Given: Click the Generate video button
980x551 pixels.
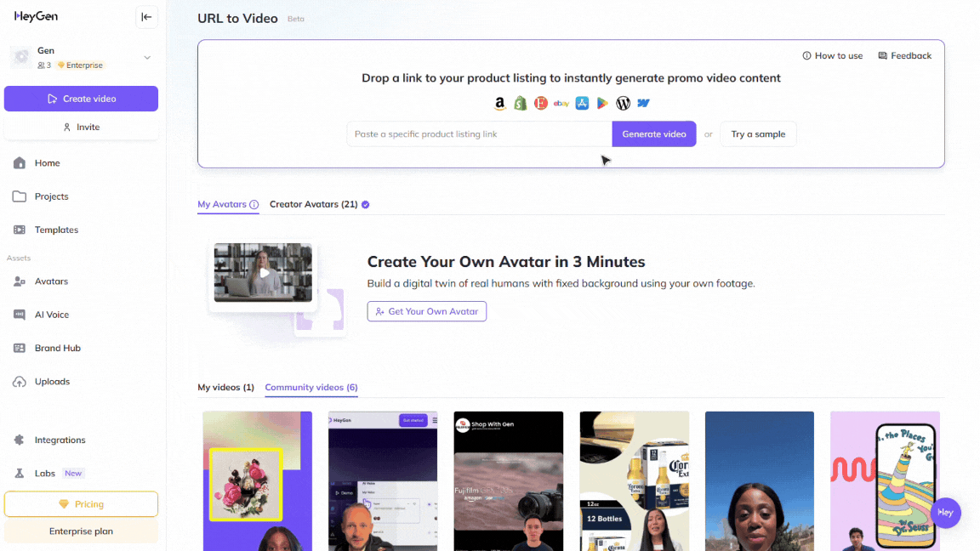Looking at the screenshot, I should [653, 134].
